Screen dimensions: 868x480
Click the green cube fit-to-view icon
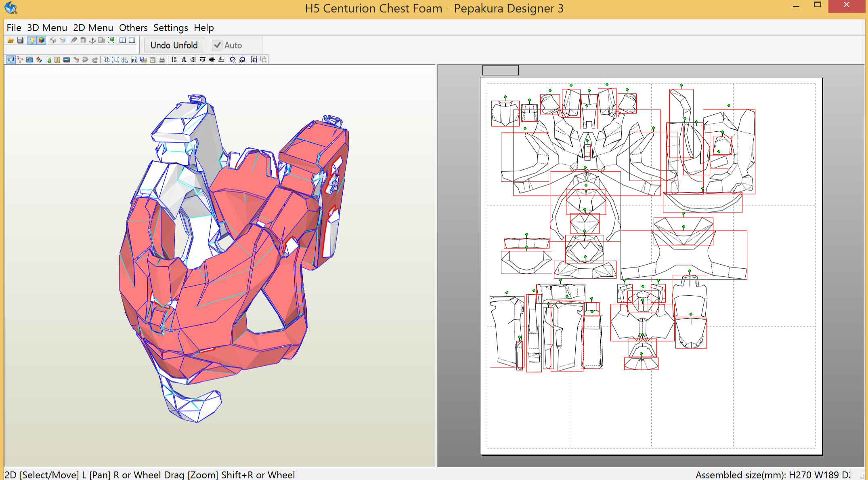click(111, 40)
